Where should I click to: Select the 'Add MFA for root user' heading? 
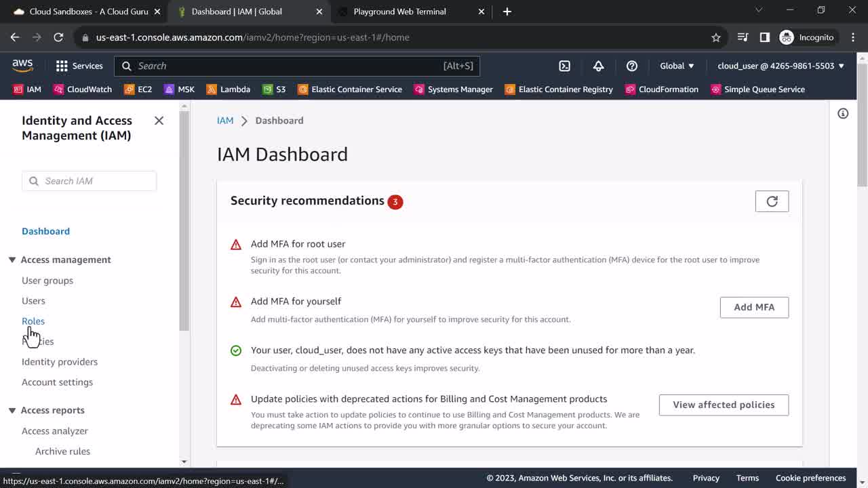[298, 244]
